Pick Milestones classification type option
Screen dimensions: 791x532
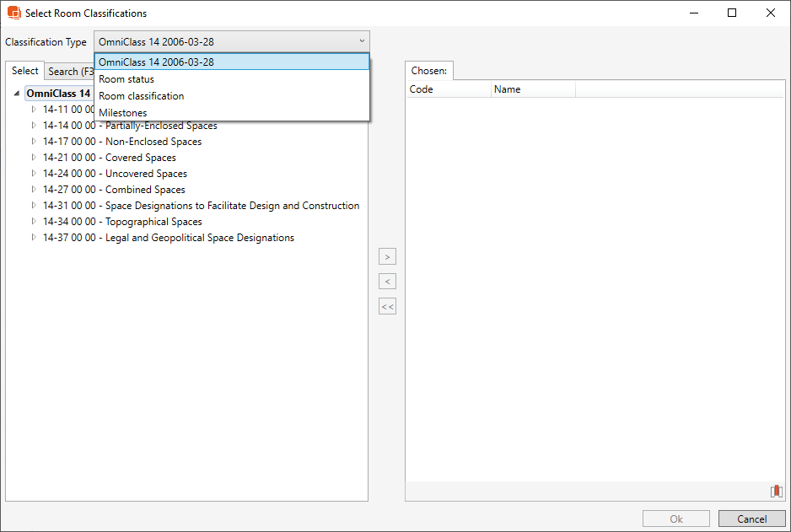click(x=122, y=113)
